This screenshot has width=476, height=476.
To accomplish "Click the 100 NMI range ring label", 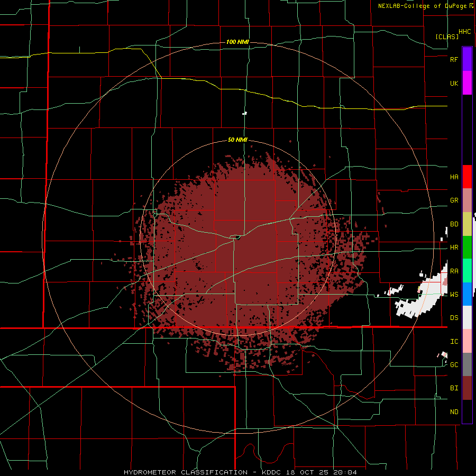I will pyautogui.click(x=237, y=42).
